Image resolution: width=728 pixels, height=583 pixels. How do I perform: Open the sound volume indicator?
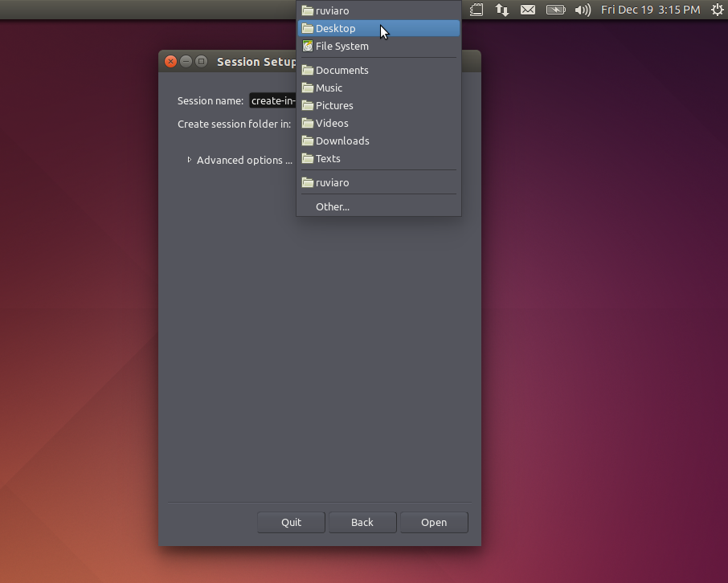pyautogui.click(x=583, y=10)
